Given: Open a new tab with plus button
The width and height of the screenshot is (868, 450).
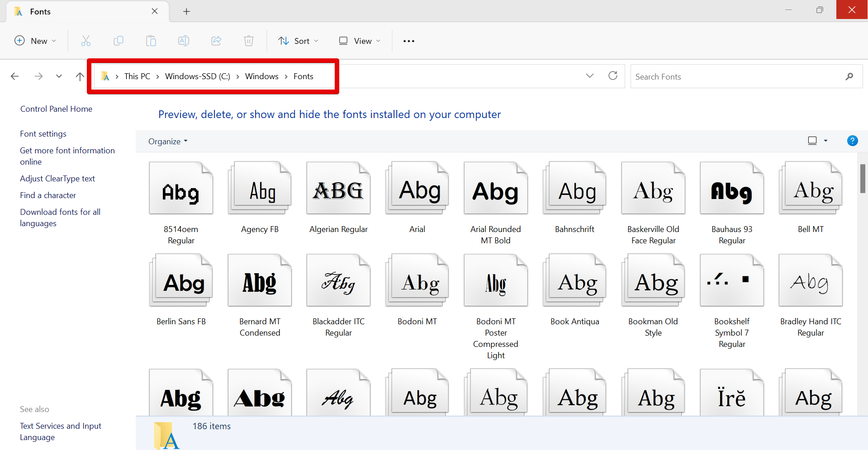Looking at the screenshot, I should coord(186,12).
